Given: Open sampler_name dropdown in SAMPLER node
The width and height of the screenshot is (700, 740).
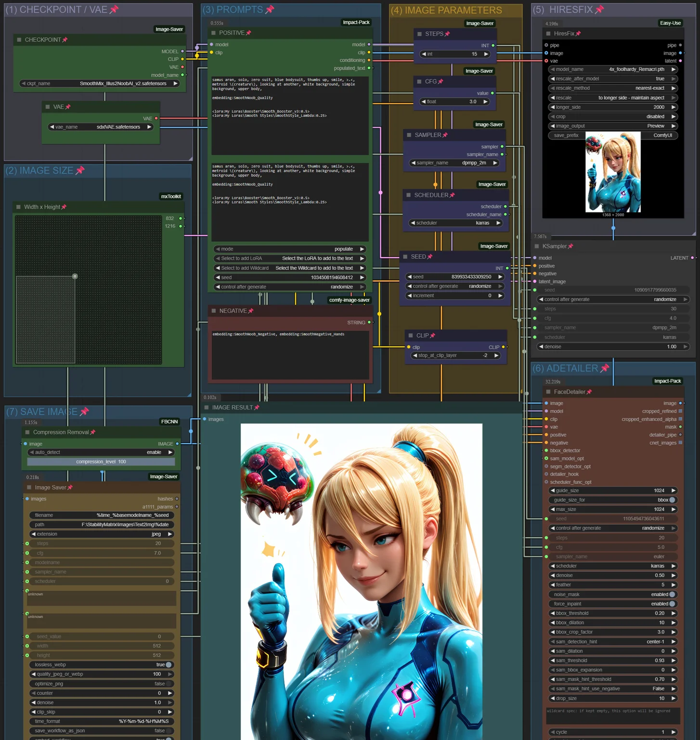Looking at the screenshot, I should 454,163.
